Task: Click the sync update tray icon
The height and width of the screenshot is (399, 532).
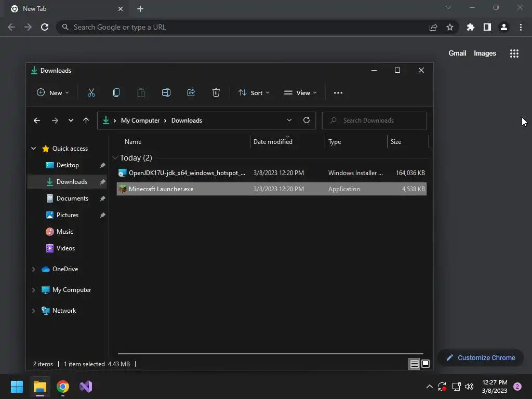Action: (442, 387)
